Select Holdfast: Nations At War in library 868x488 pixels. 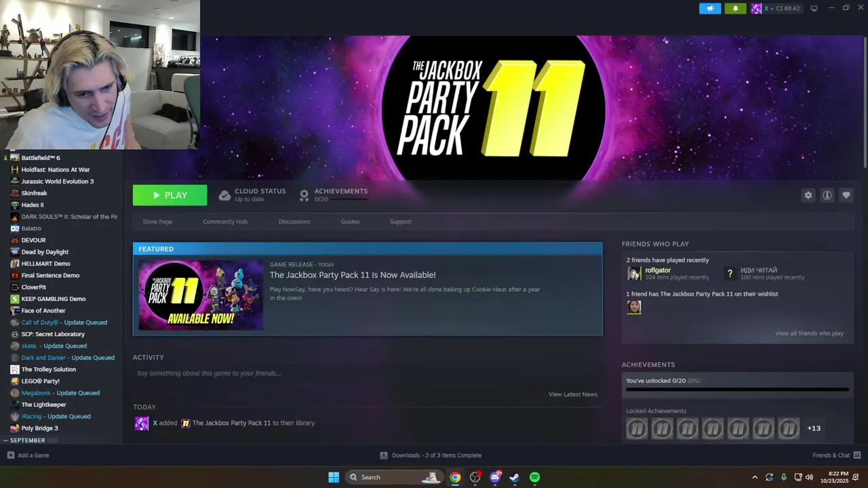(56, 169)
